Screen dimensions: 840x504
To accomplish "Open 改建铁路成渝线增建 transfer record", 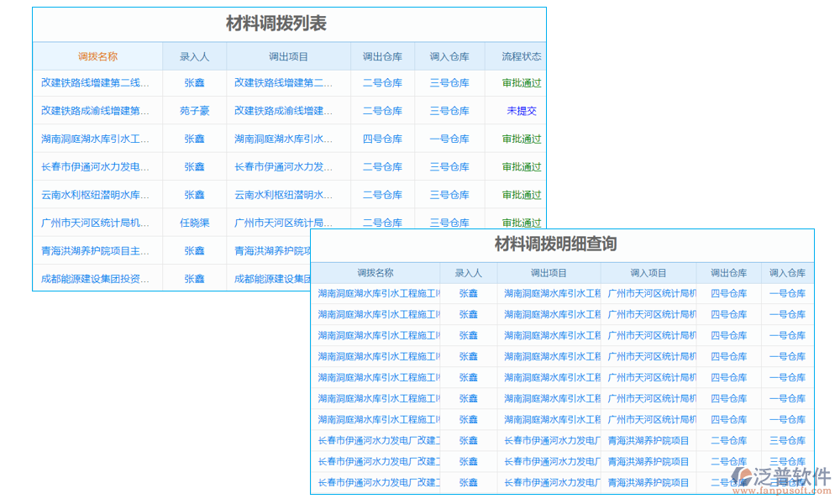I will pos(95,110).
